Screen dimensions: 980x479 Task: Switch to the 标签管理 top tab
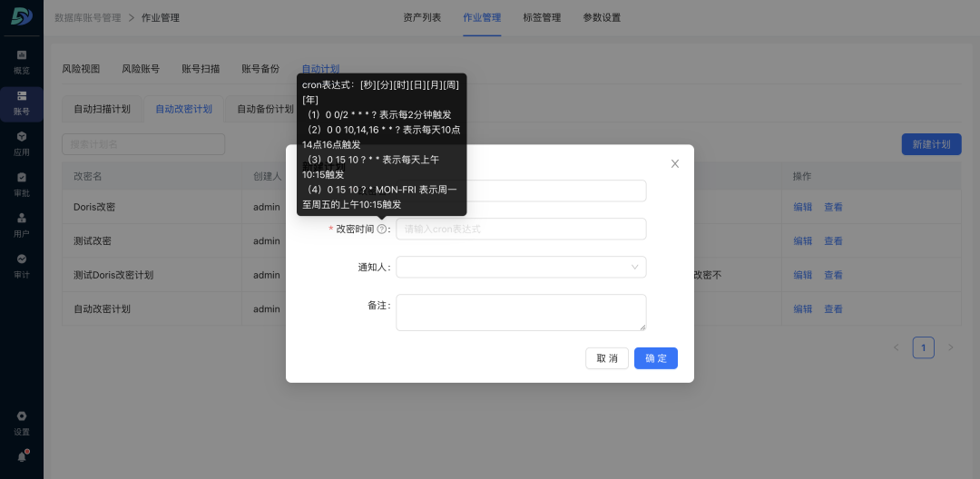[x=542, y=17]
